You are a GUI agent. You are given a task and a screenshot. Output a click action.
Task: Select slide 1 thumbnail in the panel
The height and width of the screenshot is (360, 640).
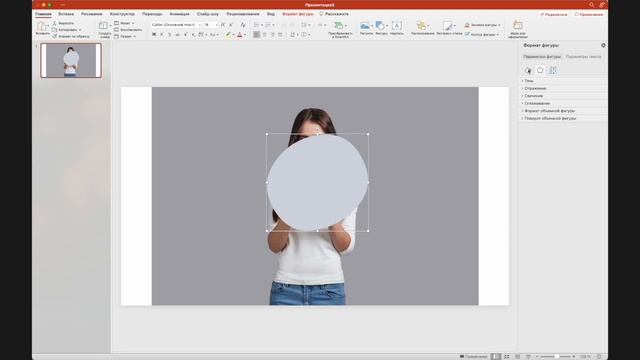coord(71,60)
